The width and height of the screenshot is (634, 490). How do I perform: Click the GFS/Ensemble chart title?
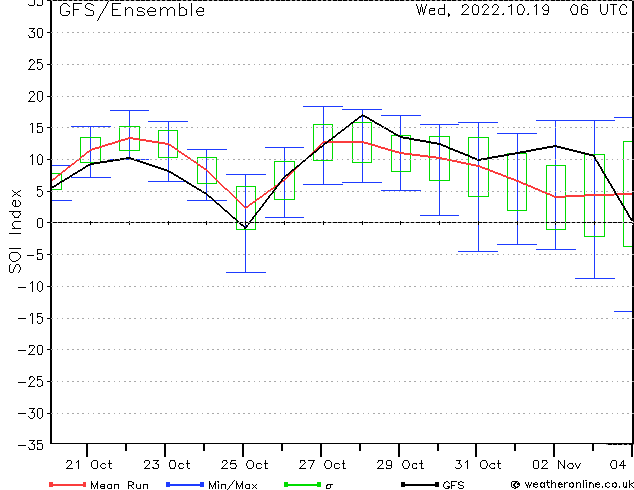[132, 11]
